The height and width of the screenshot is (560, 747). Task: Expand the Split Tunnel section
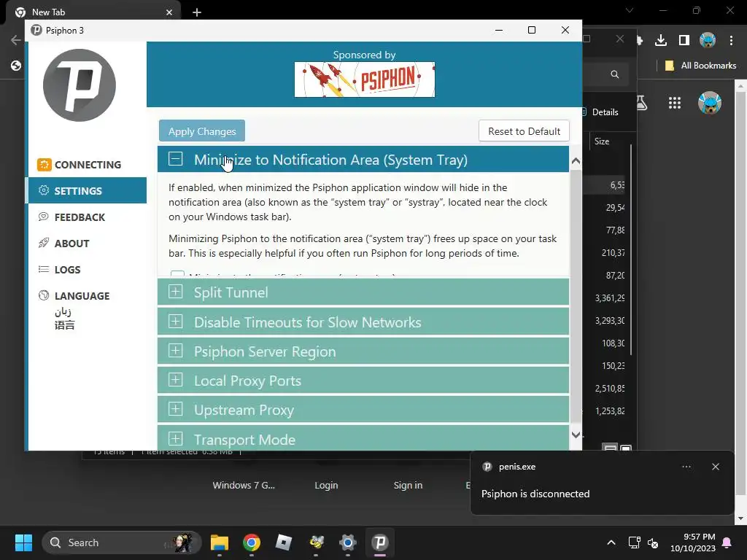pyautogui.click(x=363, y=292)
